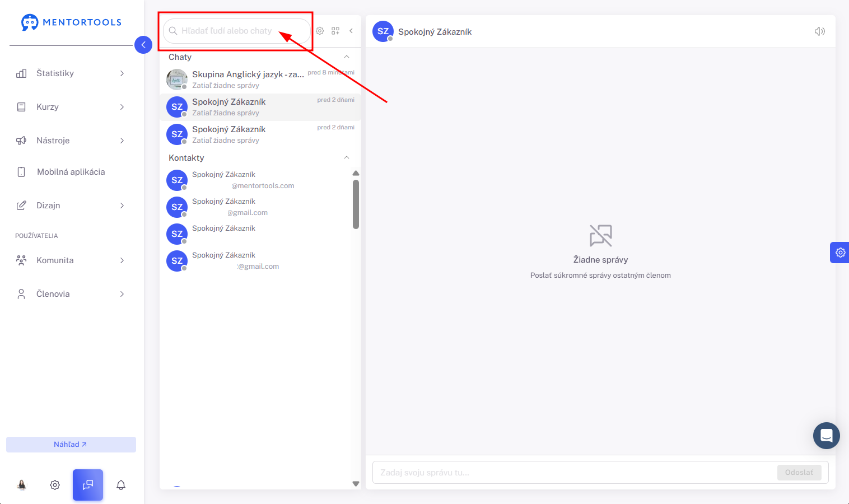Expand the Kurzy menu item
849x504 pixels.
click(70, 107)
